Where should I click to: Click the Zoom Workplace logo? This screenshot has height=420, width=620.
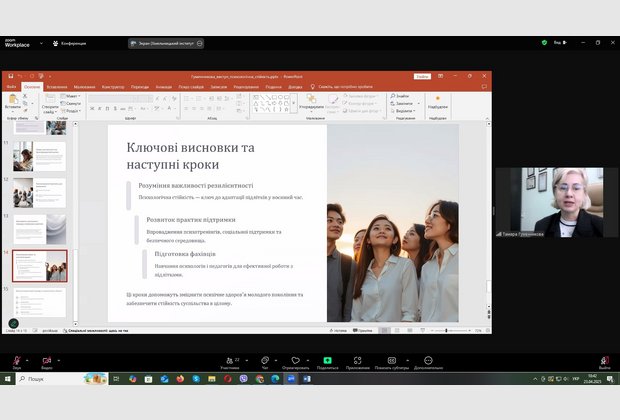coord(17,43)
